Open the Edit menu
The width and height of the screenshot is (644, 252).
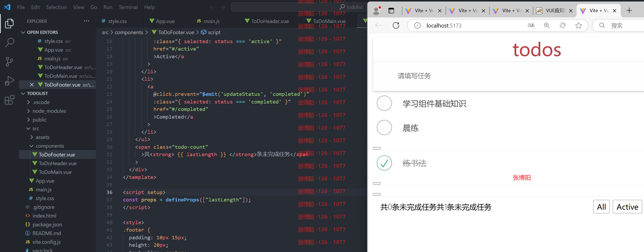(35, 7)
